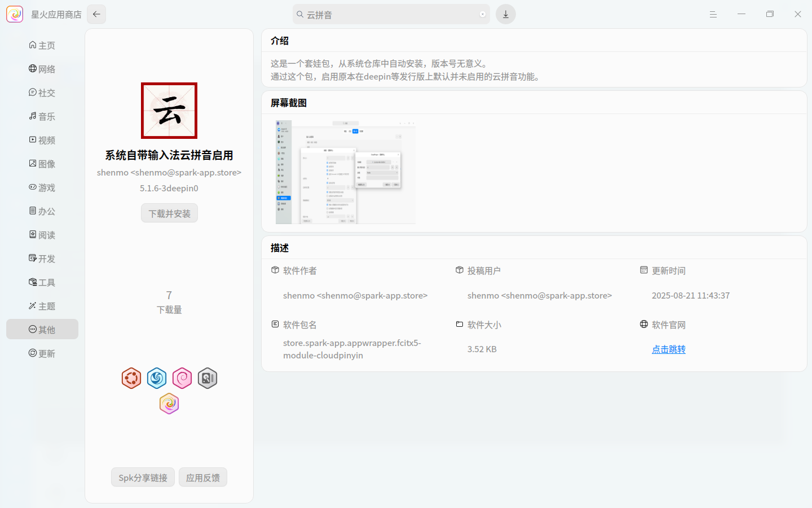Click the package name store.spark-app.appwrapper.fcitx5-module-cloudpinyin
The height and width of the screenshot is (508, 812).
tap(352, 349)
